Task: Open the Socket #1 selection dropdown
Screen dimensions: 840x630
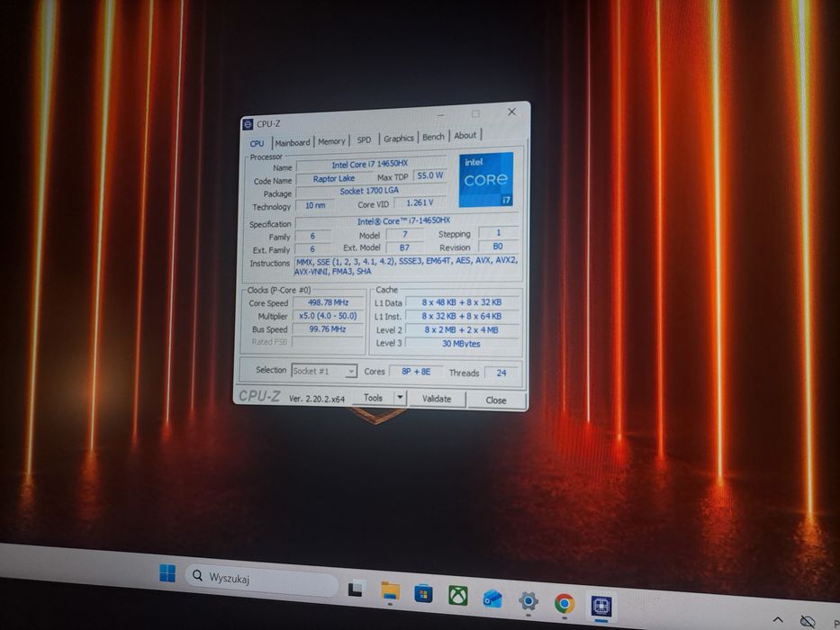Action: 324,371
